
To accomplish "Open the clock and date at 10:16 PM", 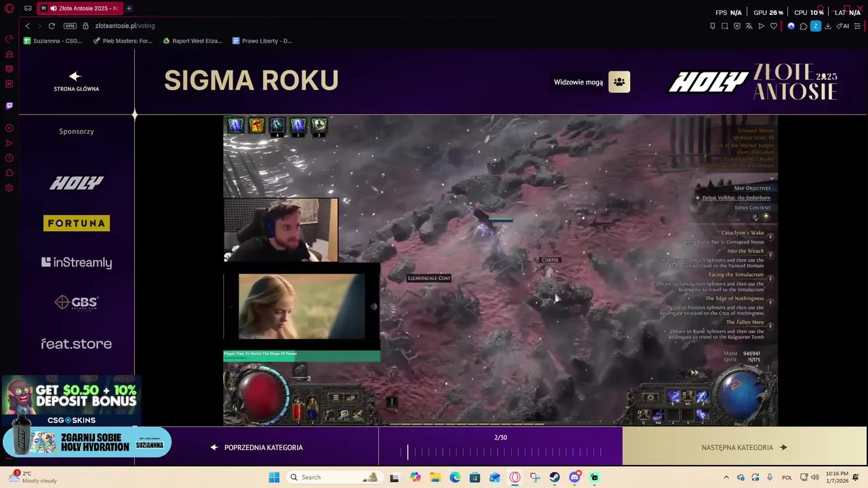I will point(837,477).
